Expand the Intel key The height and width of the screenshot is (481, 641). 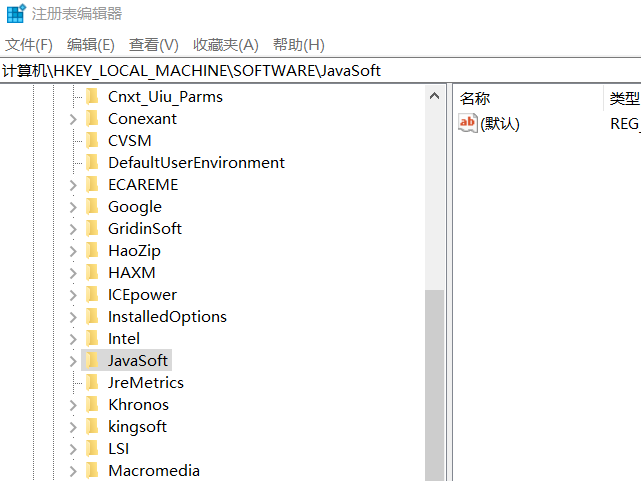click(73, 339)
